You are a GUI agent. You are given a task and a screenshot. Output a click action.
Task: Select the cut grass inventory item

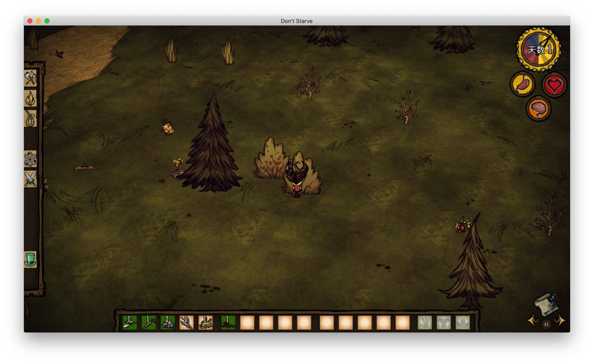pos(205,323)
